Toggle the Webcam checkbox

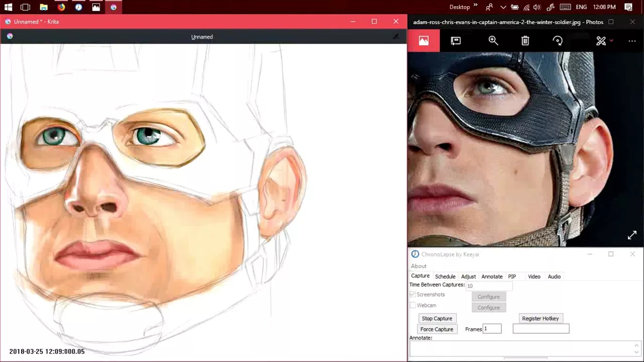coord(413,305)
